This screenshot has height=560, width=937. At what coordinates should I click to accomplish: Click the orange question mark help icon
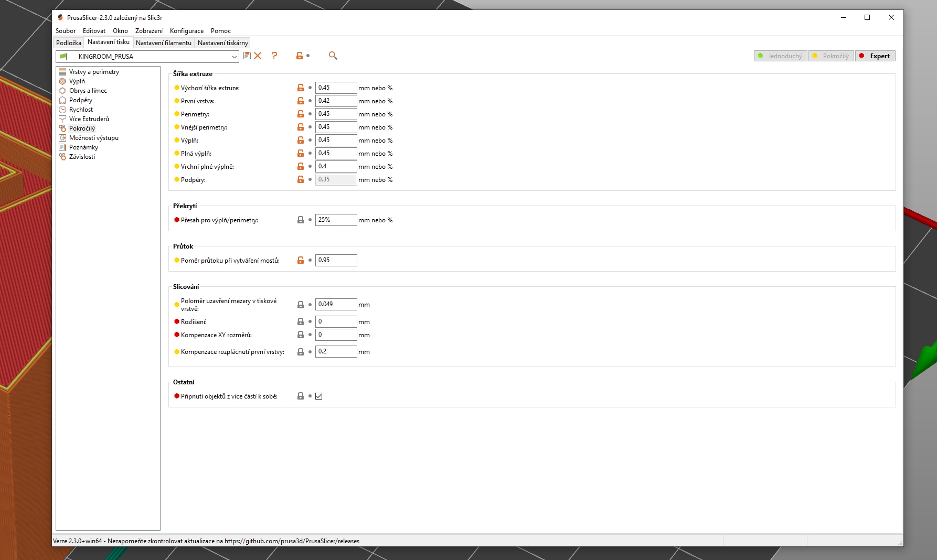tap(274, 56)
